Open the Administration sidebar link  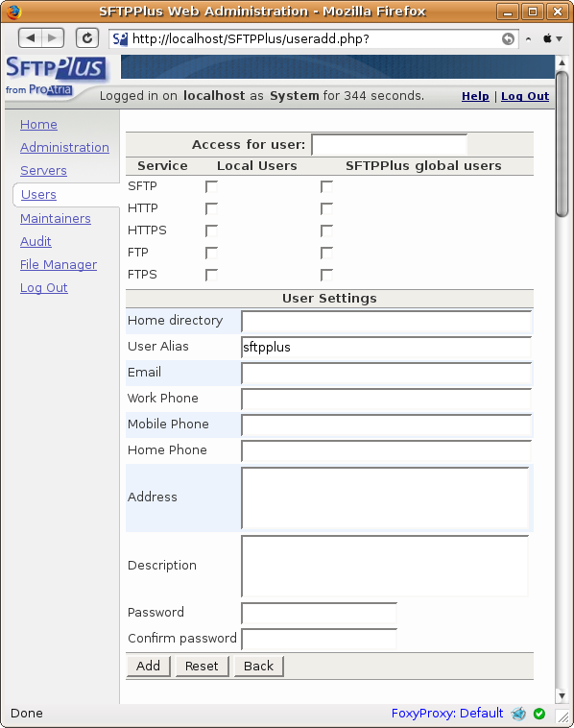pos(64,147)
